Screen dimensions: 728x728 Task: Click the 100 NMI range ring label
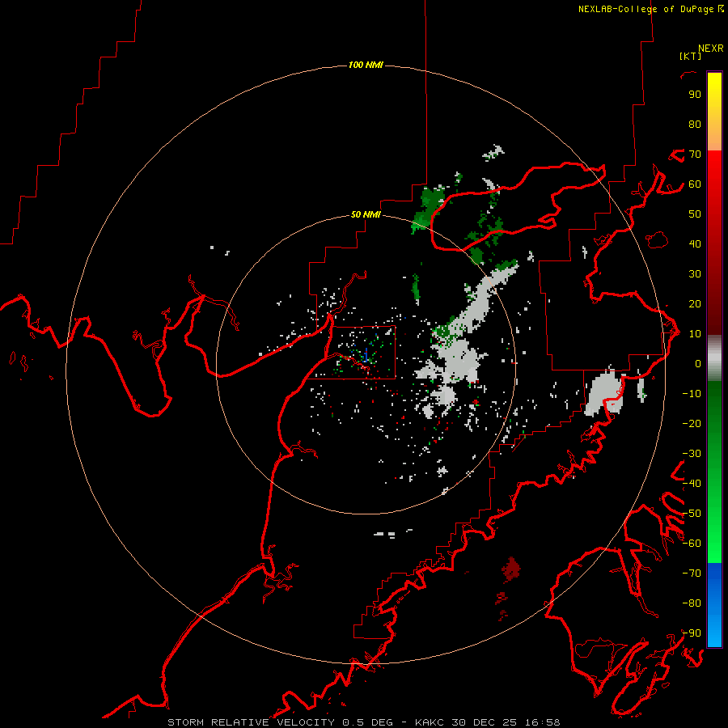[366, 65]
